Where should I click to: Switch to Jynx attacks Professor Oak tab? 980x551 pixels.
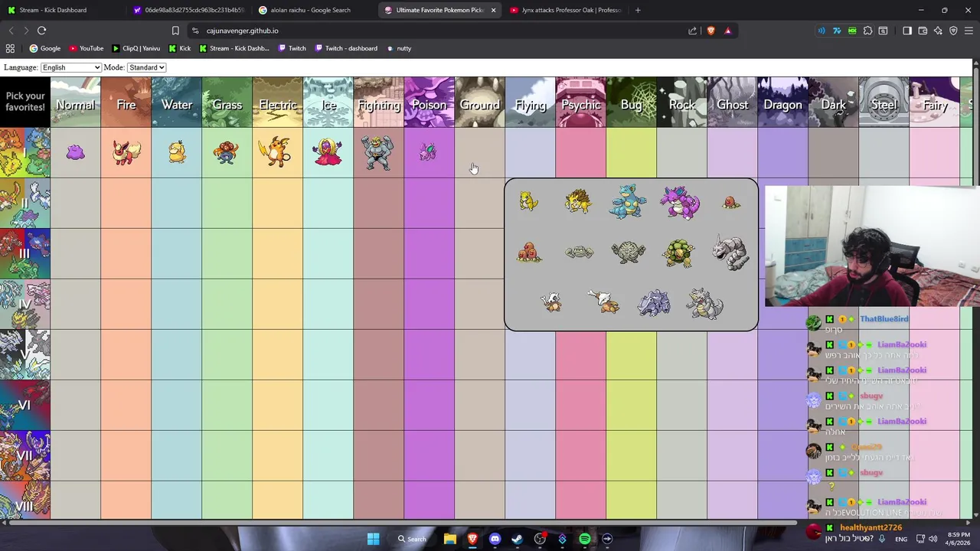565,10
